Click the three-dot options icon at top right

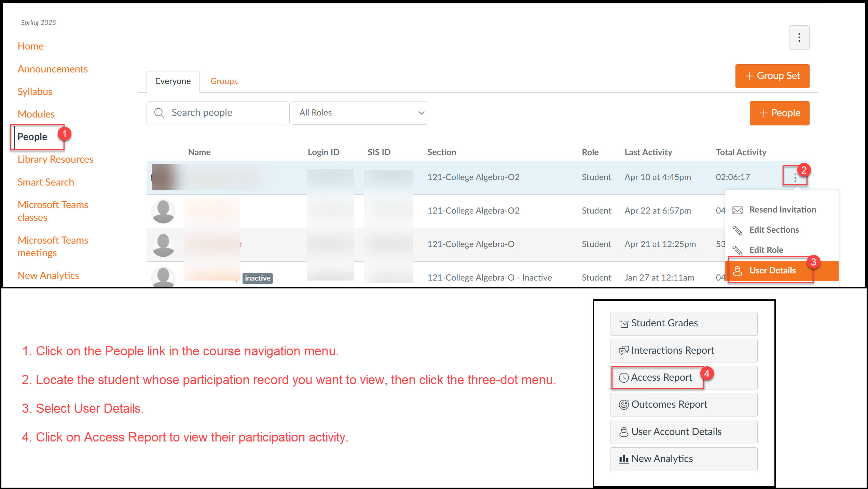[799, 37]
